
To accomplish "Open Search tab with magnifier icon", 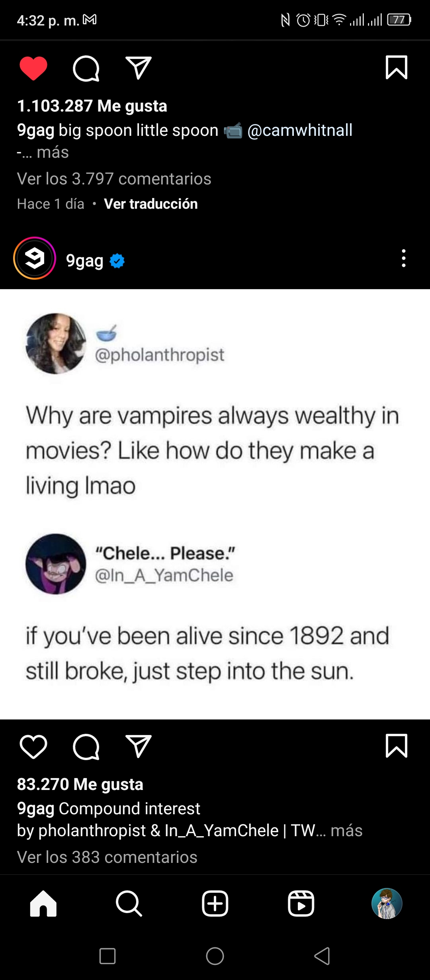I will [x=129, y=904].
